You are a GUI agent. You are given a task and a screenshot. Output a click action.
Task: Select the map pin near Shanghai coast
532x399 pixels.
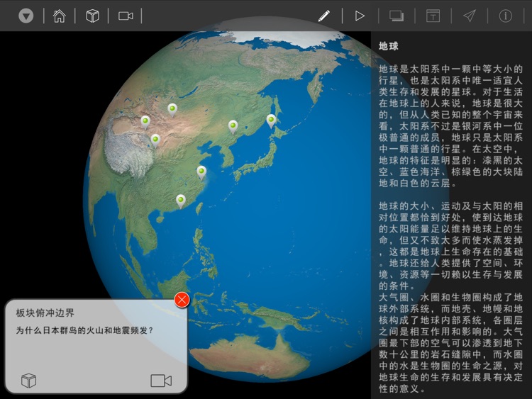click(x=201, y=172)
